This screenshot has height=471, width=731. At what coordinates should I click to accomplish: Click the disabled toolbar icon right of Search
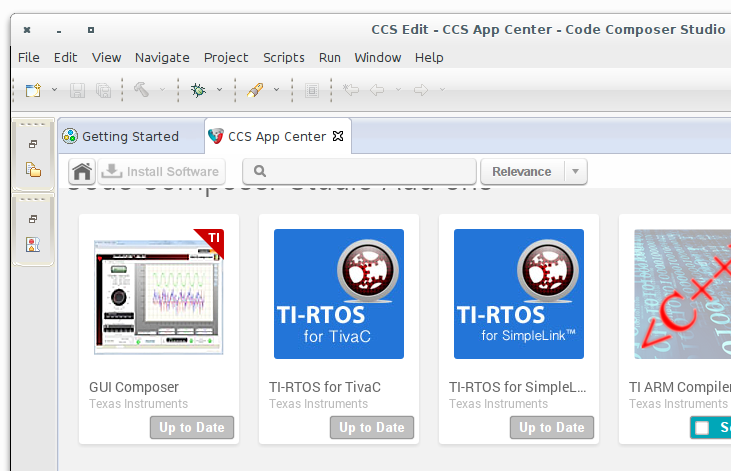[x=312, y=90]
